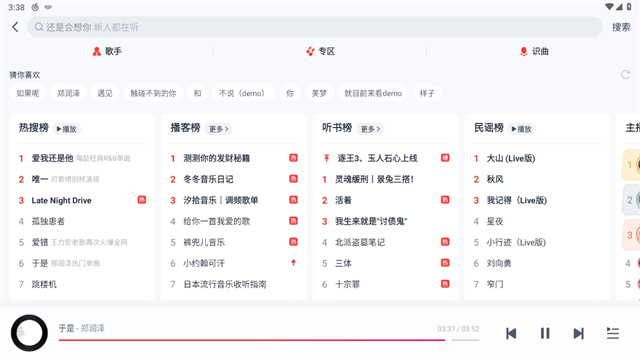Screen dimensions: 640x360
Task: Click the hot badge beside 裤兜儿音乐
Action: pyautogui.click(x=293, y=242)
